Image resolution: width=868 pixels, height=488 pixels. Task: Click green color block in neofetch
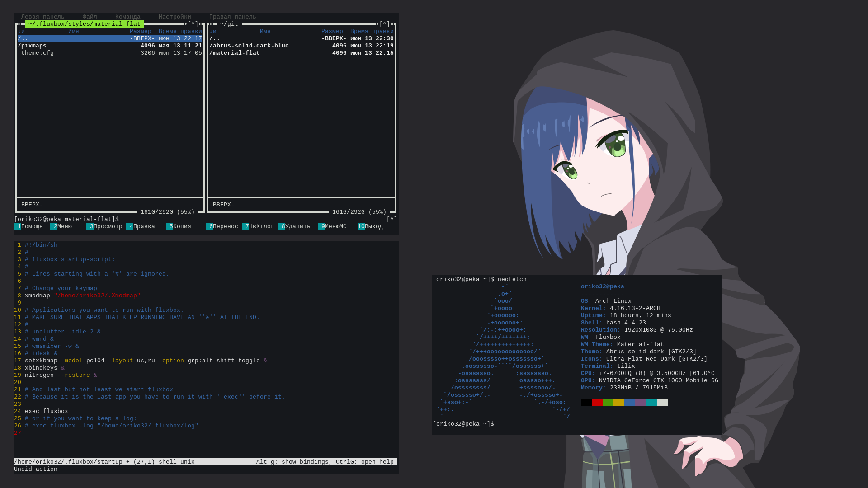(608, 402)
